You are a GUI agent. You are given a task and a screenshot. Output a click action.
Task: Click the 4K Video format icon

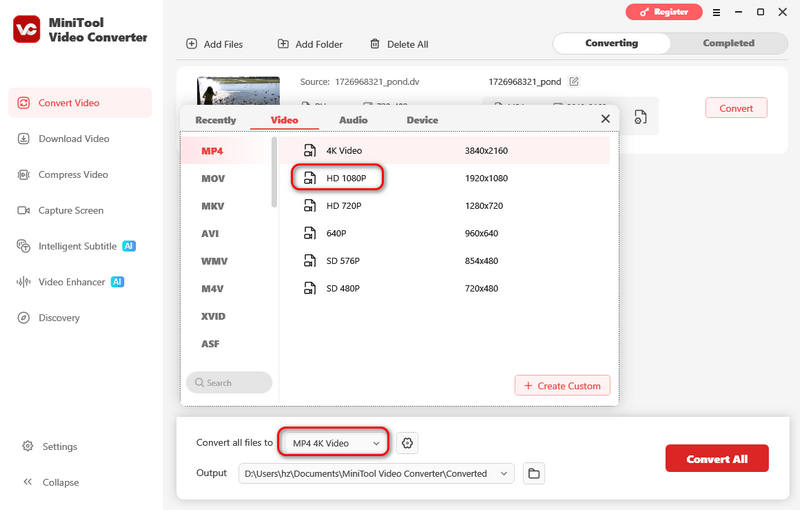(x=310, y=150)
